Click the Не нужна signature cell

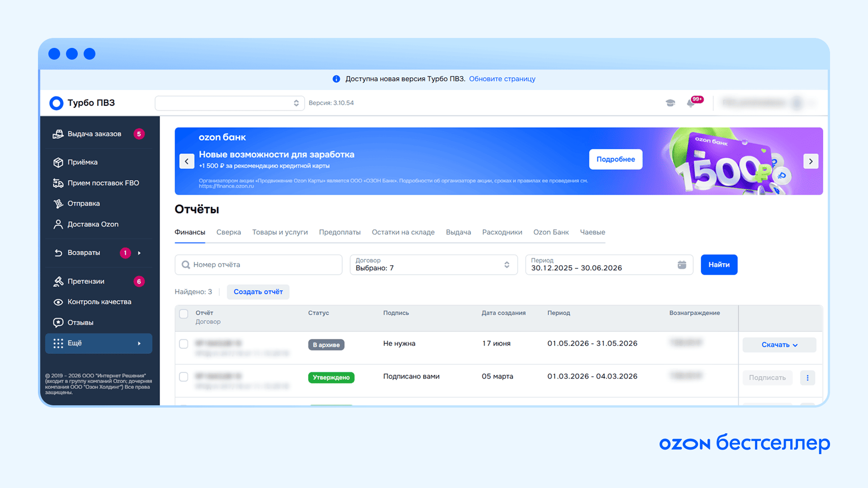click(x=399, y=343)
